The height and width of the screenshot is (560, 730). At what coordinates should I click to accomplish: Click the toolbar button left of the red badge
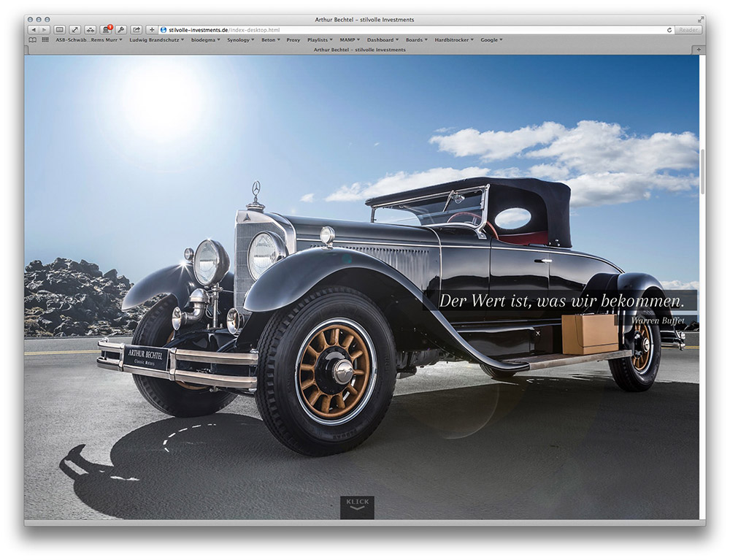click(91, 30)
